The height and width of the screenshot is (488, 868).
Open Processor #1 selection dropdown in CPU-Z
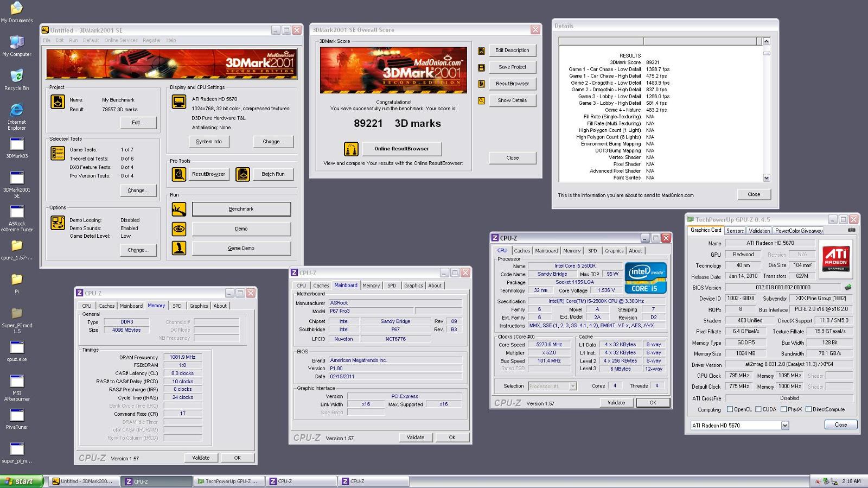point(572,386)
